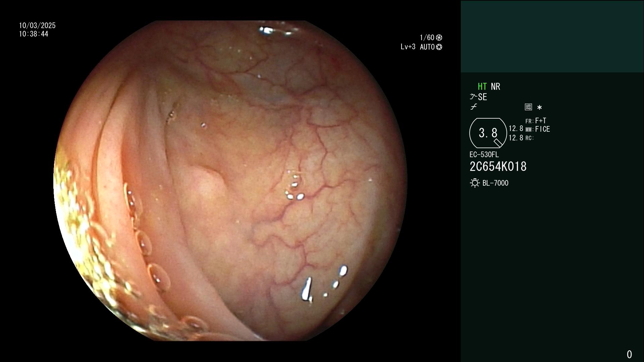Click the 12.8 value beside MM

[x=516, y=129]
